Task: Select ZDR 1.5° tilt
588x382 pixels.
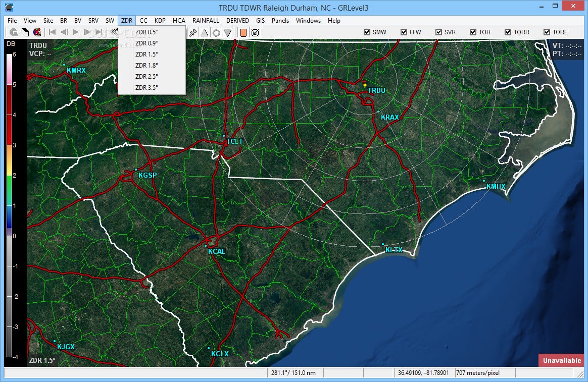Action: click(152, 54)
